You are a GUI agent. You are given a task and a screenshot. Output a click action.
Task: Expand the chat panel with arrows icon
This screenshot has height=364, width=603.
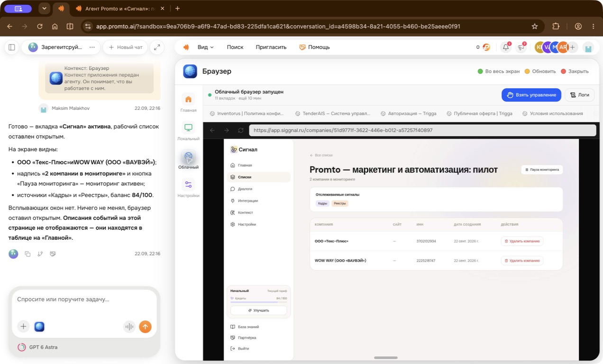click(157, 47)
